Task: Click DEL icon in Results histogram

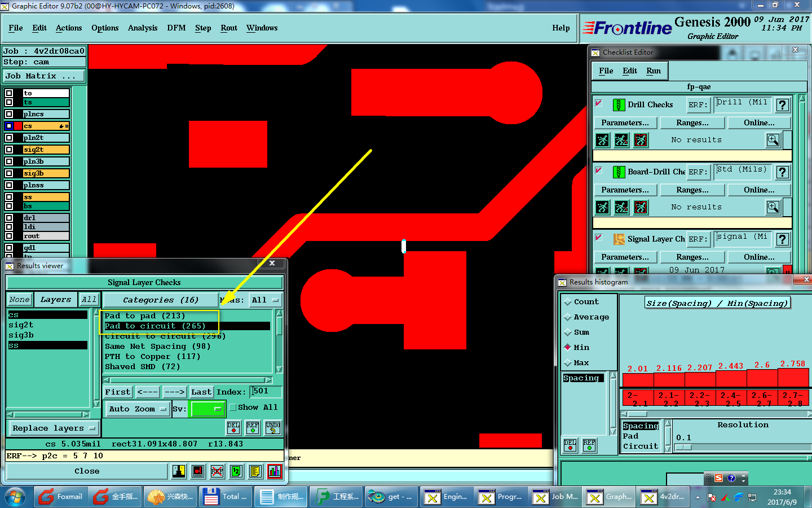Action: (x=570, y=445)
